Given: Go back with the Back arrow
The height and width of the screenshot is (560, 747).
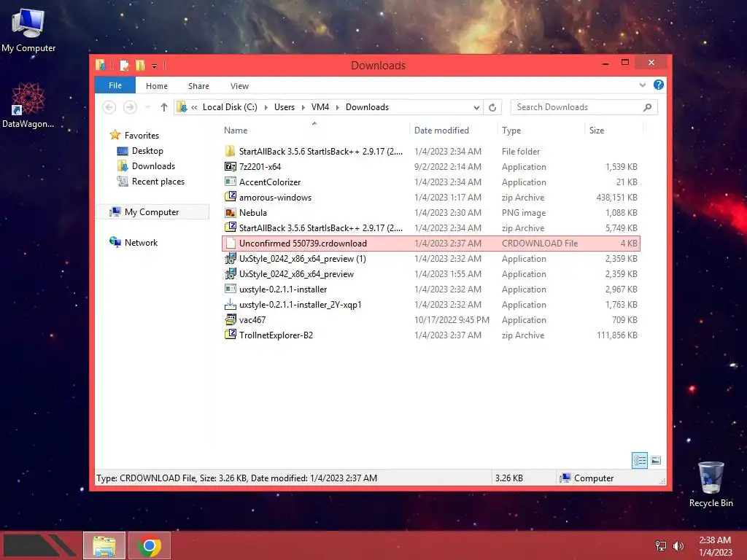Looking at the screenshot, I should 109,107.
